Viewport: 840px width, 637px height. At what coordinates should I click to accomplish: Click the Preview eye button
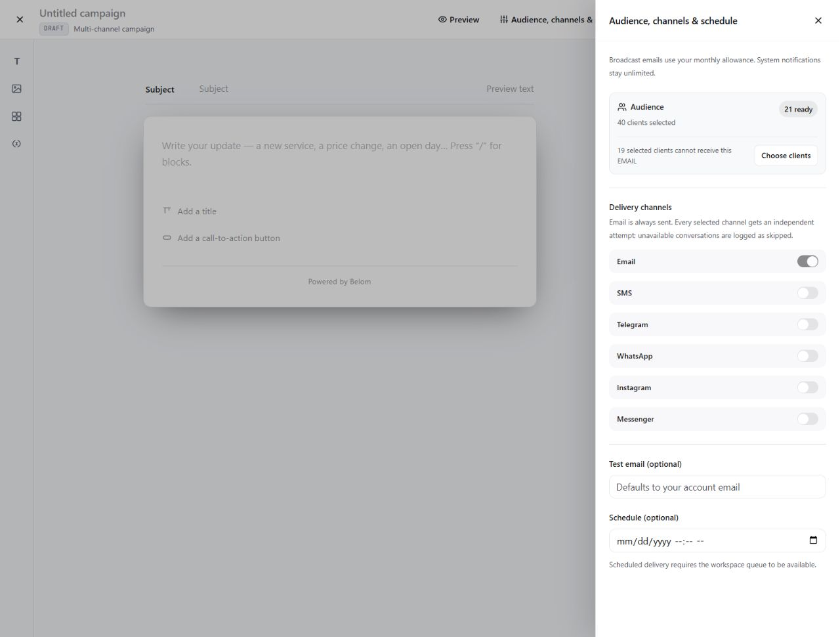pos(459,20)
